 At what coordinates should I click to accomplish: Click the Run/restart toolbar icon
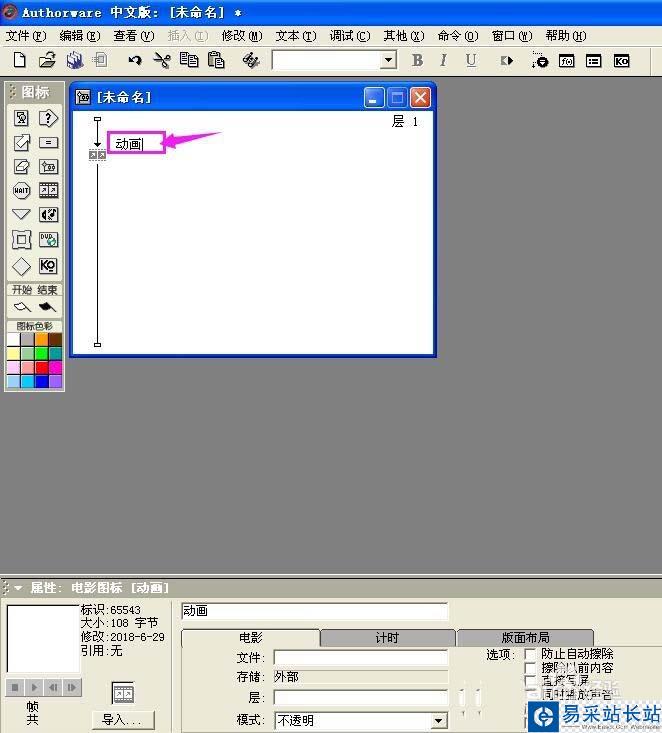coord(507,61)
